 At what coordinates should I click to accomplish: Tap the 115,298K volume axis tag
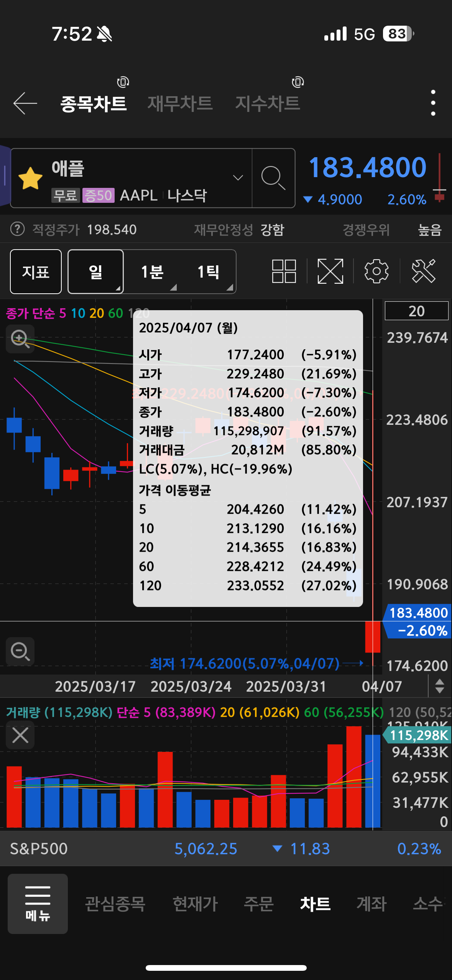coord(417,735)
